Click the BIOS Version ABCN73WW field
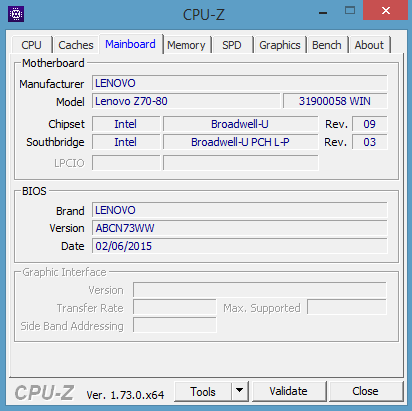The image size is (412, 411). [240, 228]
